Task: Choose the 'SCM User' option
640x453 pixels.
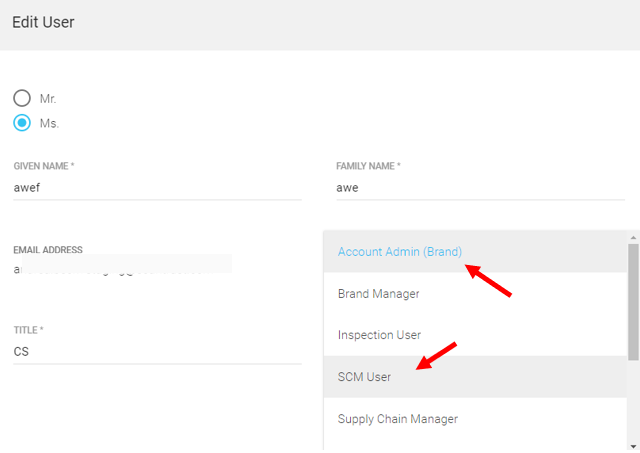Action: (364, 377)
